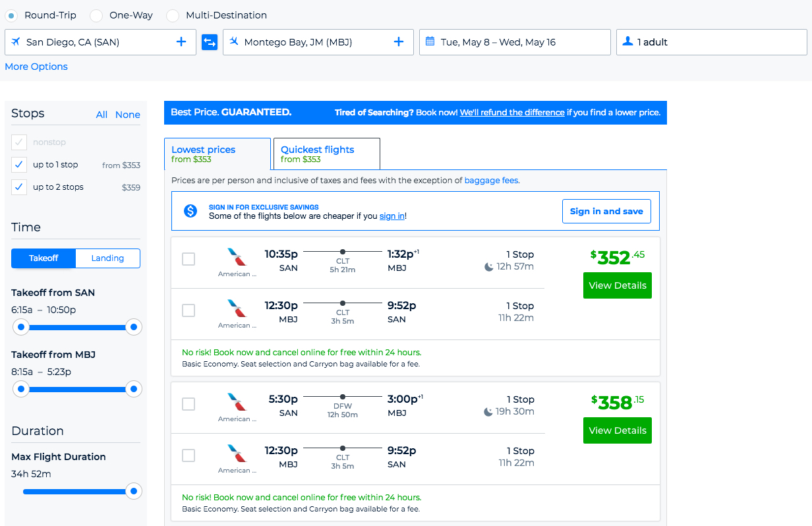
Task: Select the One-Way trip option
Action: point(96,15)
